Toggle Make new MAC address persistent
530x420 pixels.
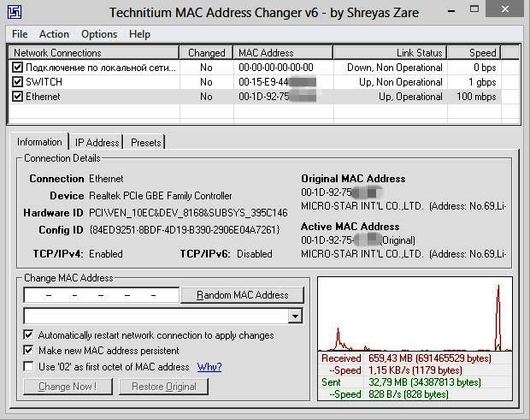(28, 351)
